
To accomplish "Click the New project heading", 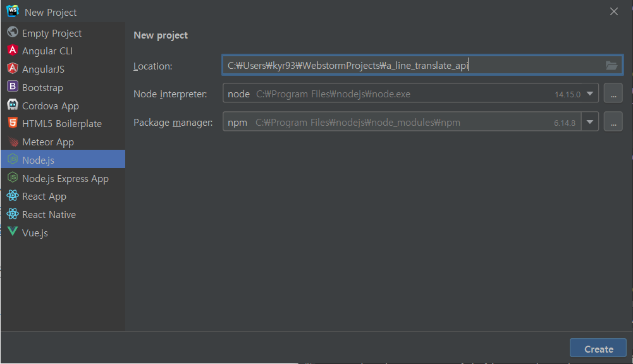I will pos(161,35).
